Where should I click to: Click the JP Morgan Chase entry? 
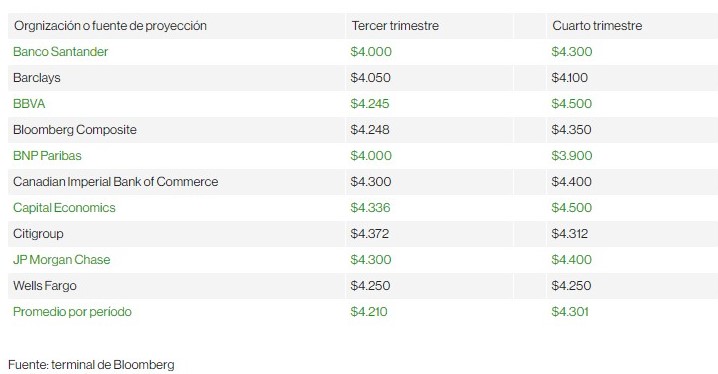point(61,260)
